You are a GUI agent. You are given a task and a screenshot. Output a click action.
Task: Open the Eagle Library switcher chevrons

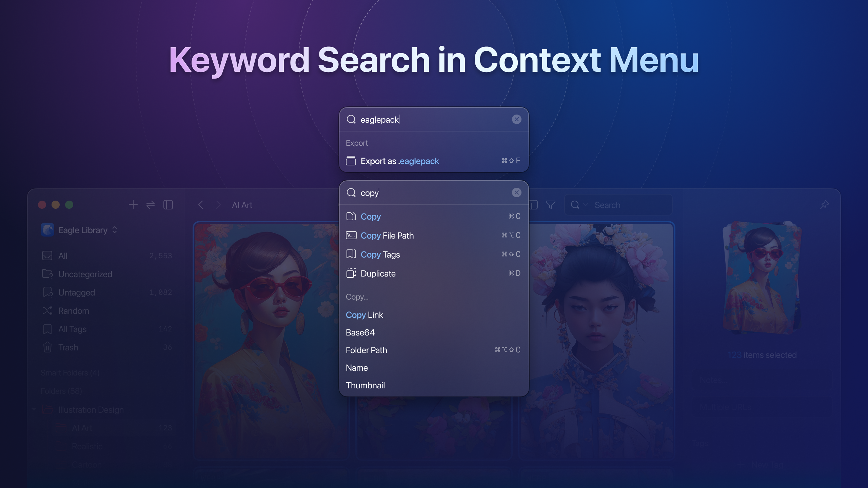[114, 230]
